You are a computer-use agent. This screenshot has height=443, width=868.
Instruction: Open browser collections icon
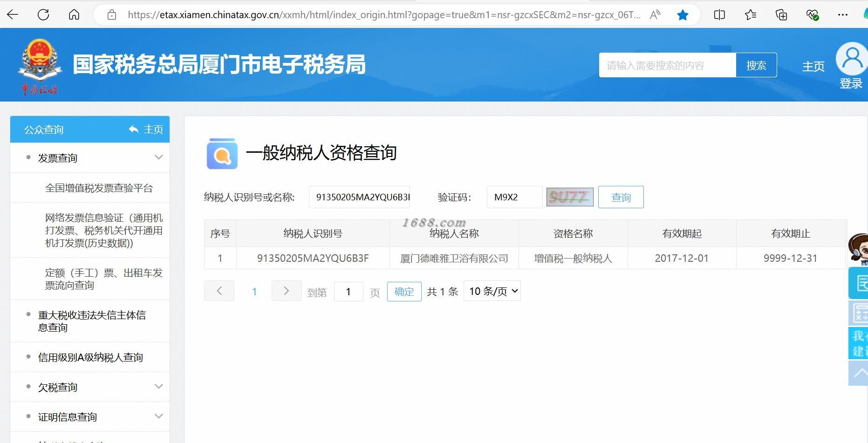point(781,15)
